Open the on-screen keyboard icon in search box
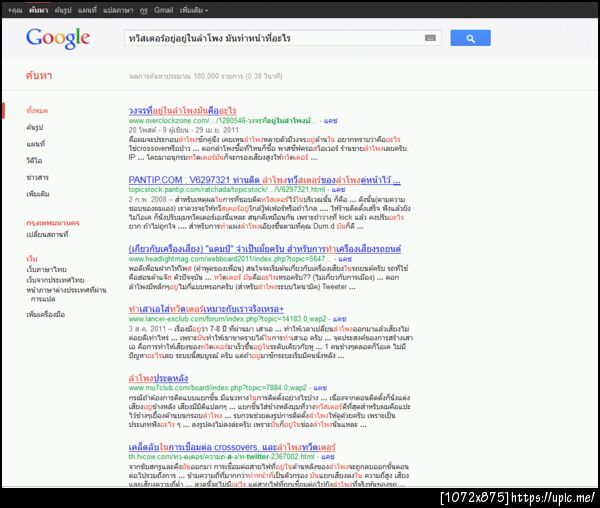Viewport: 600px width, 508px height. coord(430,38)
